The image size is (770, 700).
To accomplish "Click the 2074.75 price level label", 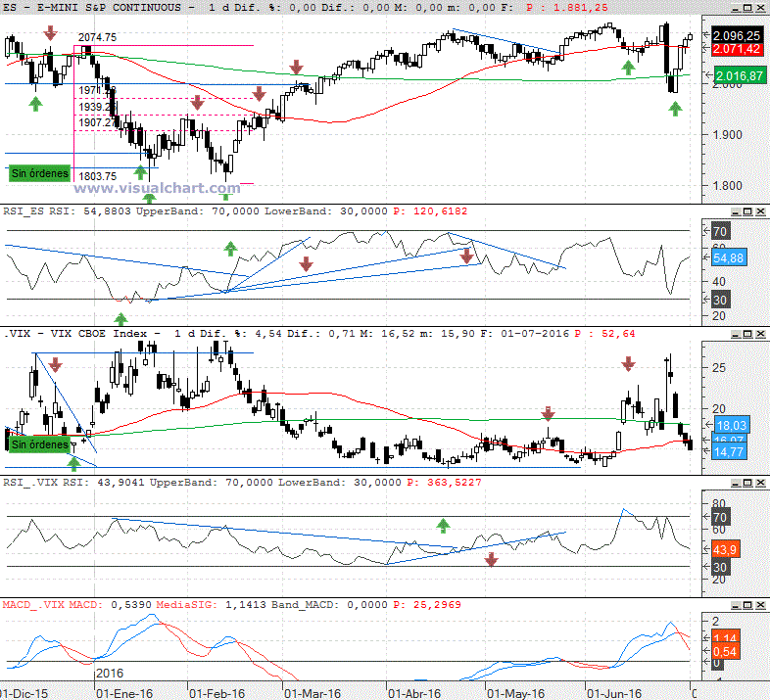I will click(x=97, y=37).
